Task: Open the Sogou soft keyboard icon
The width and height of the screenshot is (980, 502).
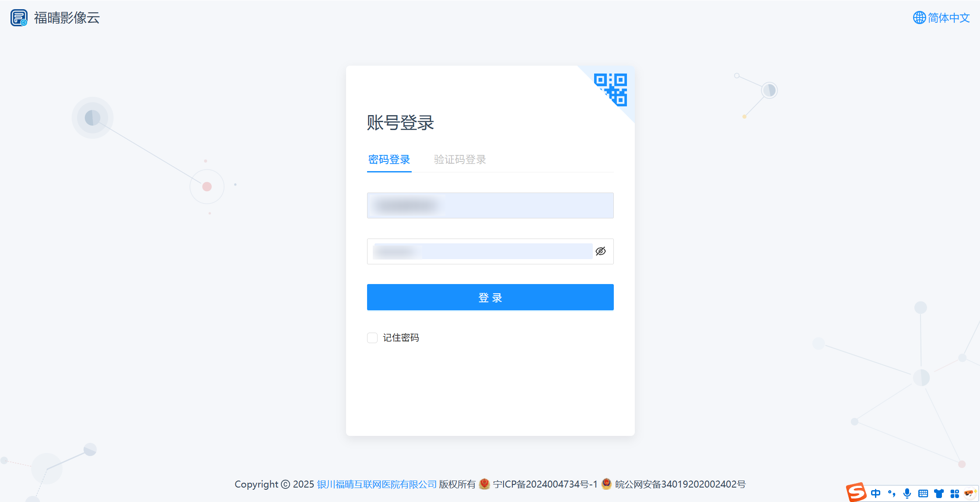Action: 923,494
